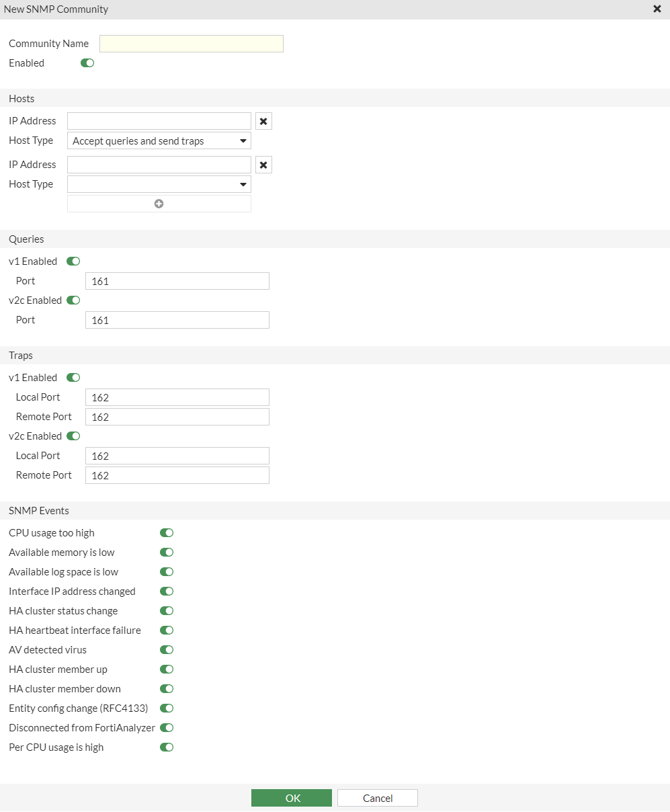Click Traps v1 Local Port field
This screenshot has width=670, height=812.
click(x=177, y=397)
